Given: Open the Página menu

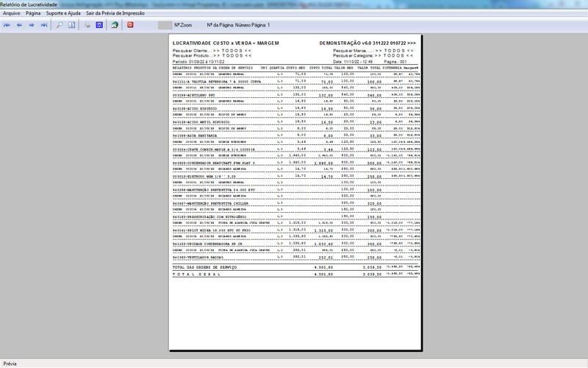Looking at the screenshot, I should [x=33, y=13].
